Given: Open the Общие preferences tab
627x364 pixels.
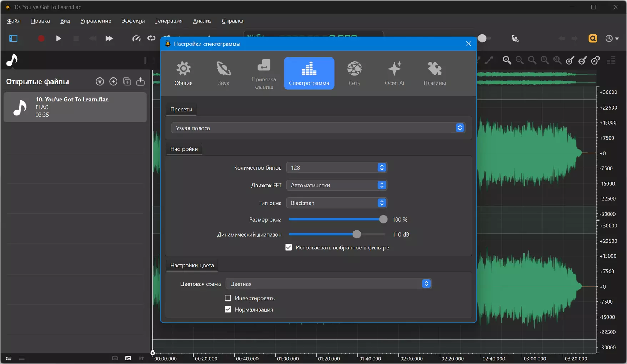Looking at the screenshot, I should click(x=183, y=73).
